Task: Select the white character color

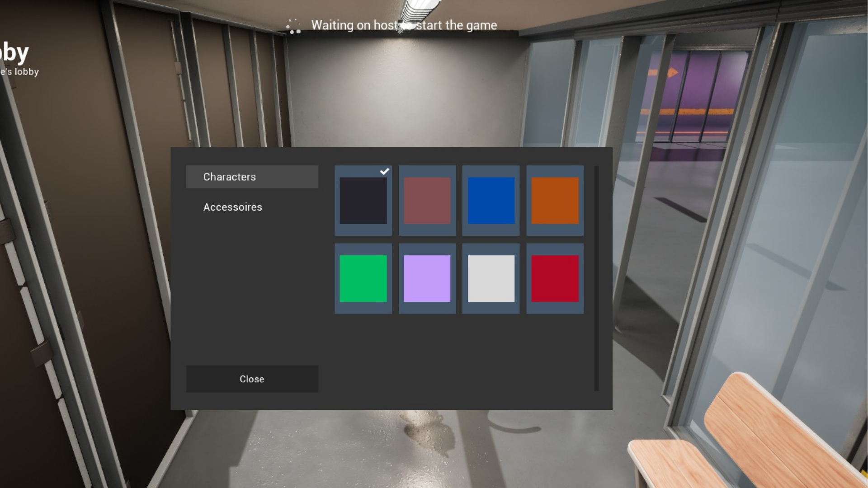Action: coord(491,278)
